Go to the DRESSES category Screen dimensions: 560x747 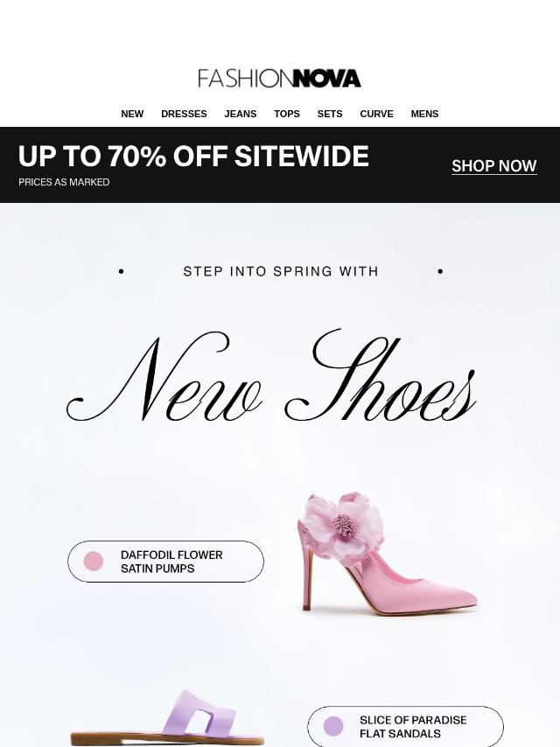point(184,114)
